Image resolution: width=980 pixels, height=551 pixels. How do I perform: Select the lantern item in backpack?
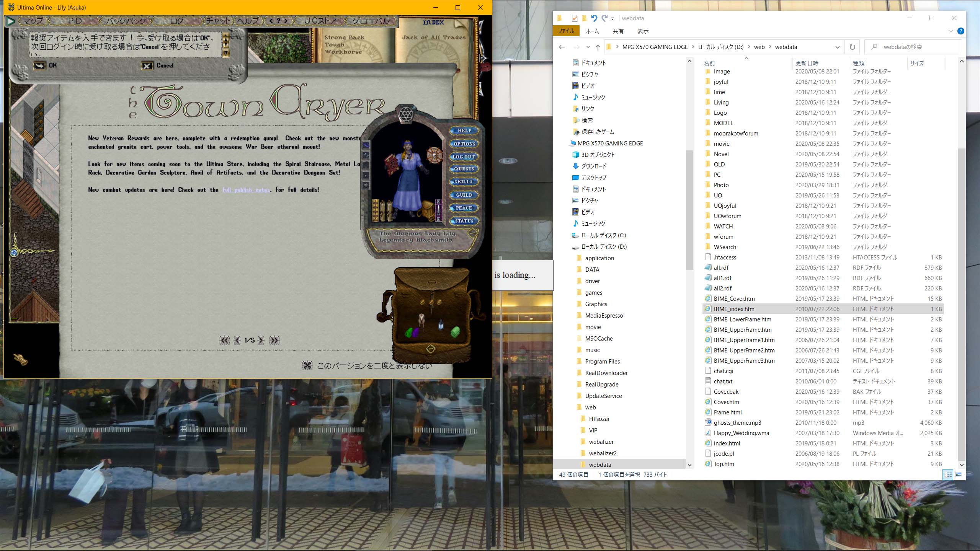coord(441,324)
